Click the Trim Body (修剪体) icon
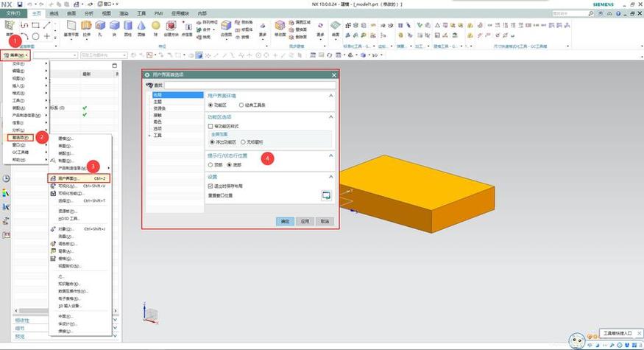 238,29
